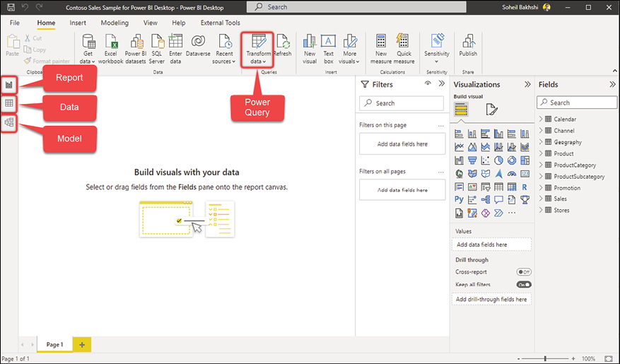Add a new page with plus button
620x364 pixels.
[x=82, y=345]
